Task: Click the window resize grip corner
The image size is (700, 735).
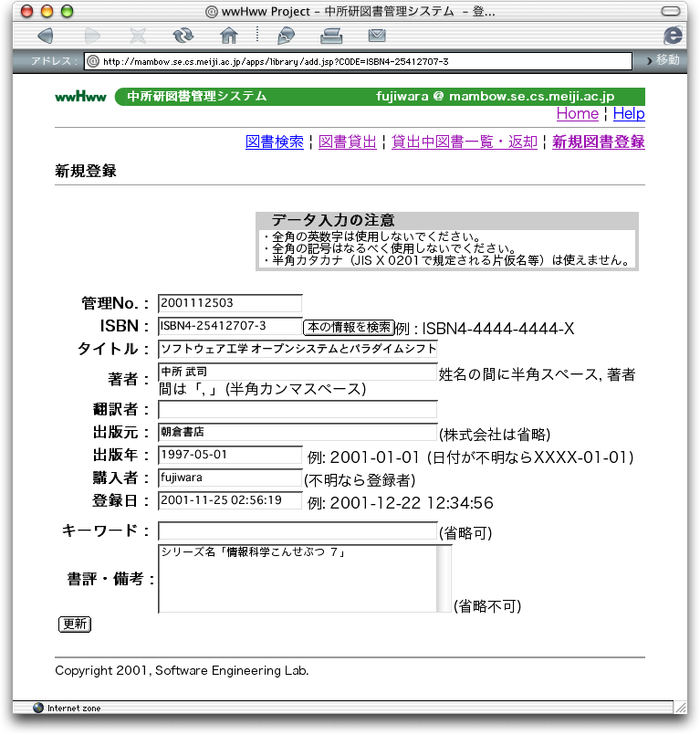Action: (680, 708)
